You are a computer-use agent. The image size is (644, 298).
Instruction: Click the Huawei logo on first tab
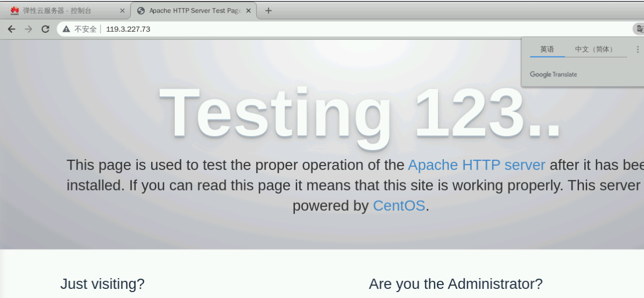[x=15, y=11]
